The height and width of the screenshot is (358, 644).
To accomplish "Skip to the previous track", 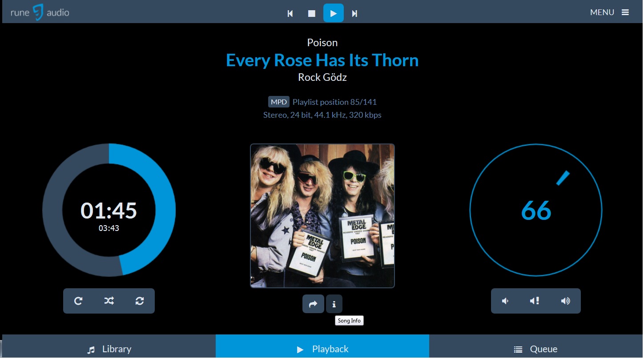I will point(290,13).
